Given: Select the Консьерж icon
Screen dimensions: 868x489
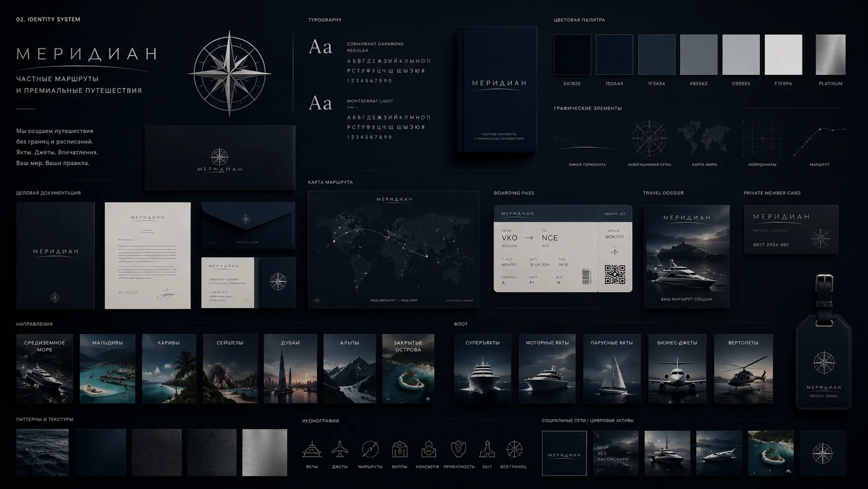Looking at the screenshot, I should 428,450.
